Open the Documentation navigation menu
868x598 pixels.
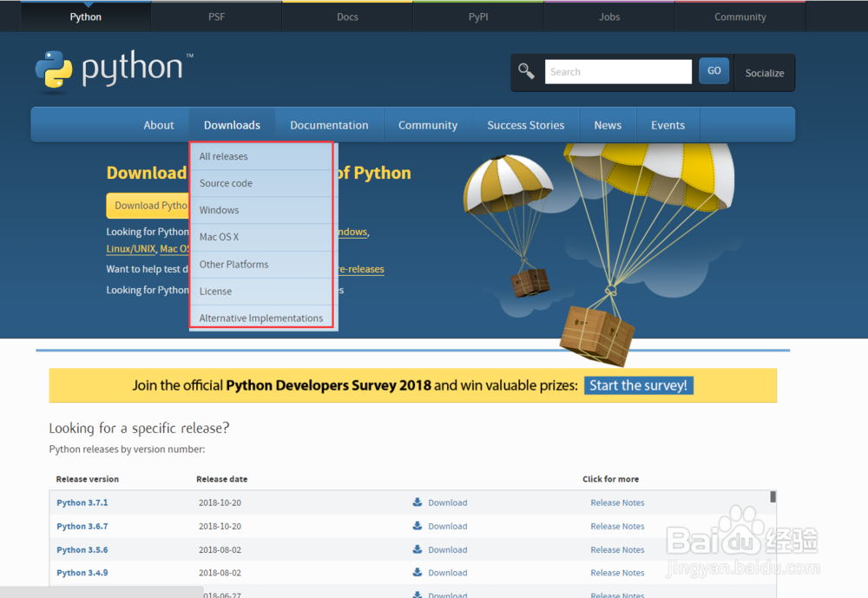pos(329,125)
